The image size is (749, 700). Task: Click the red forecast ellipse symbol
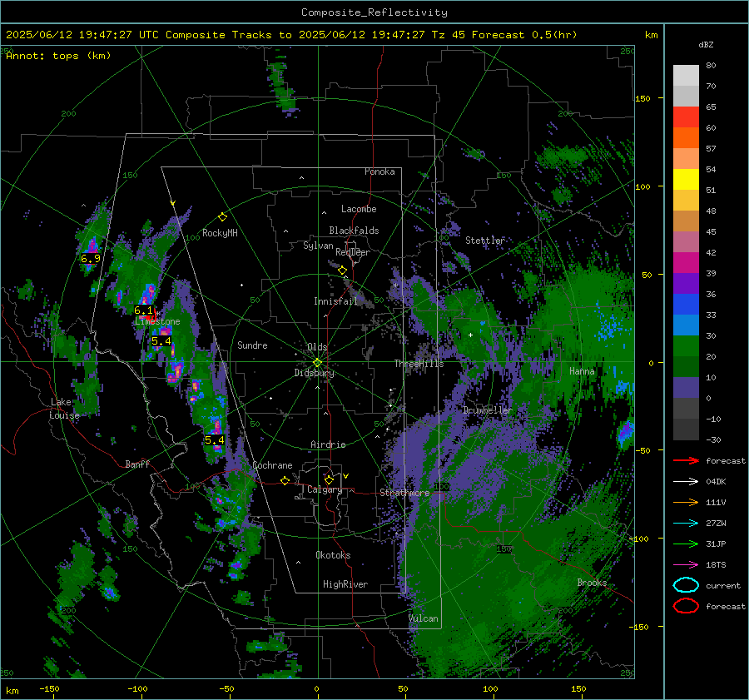686,606
